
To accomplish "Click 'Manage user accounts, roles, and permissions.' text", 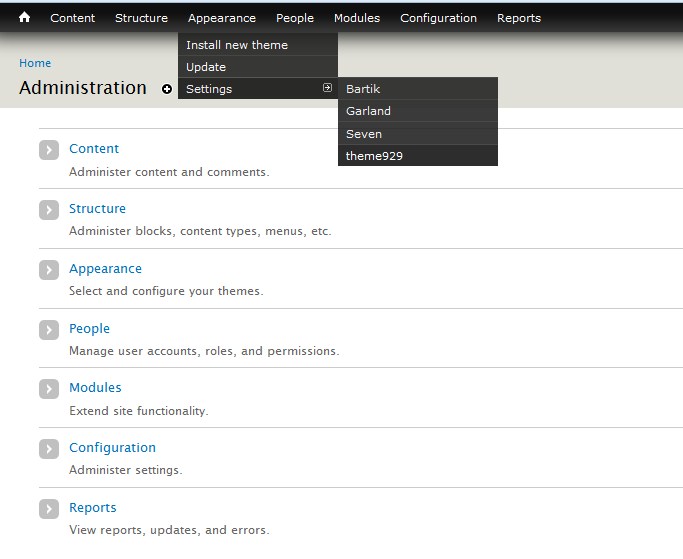I will (x=204, y=351).
